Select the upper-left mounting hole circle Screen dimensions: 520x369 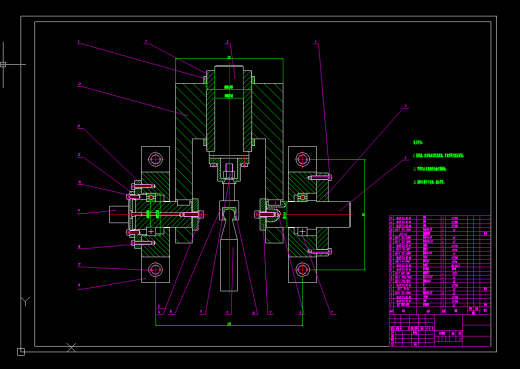tap(155, 159)
